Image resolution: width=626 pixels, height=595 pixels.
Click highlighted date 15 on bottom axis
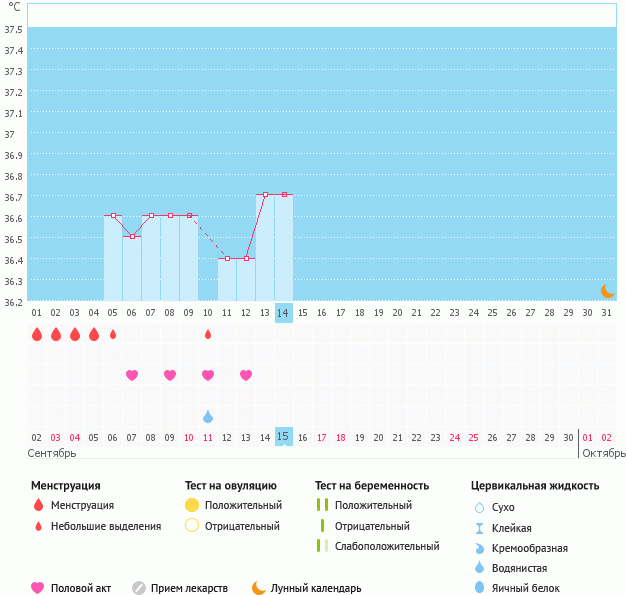[284, 437]
